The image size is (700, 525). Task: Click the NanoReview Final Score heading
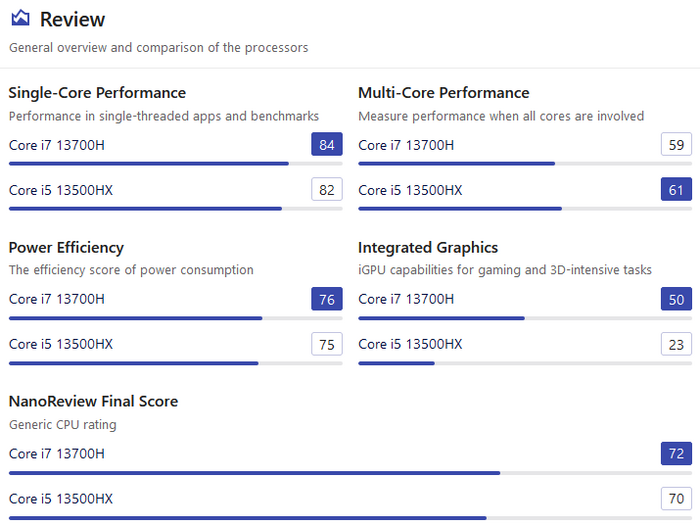pyautogui.click(x=93, y=401)
